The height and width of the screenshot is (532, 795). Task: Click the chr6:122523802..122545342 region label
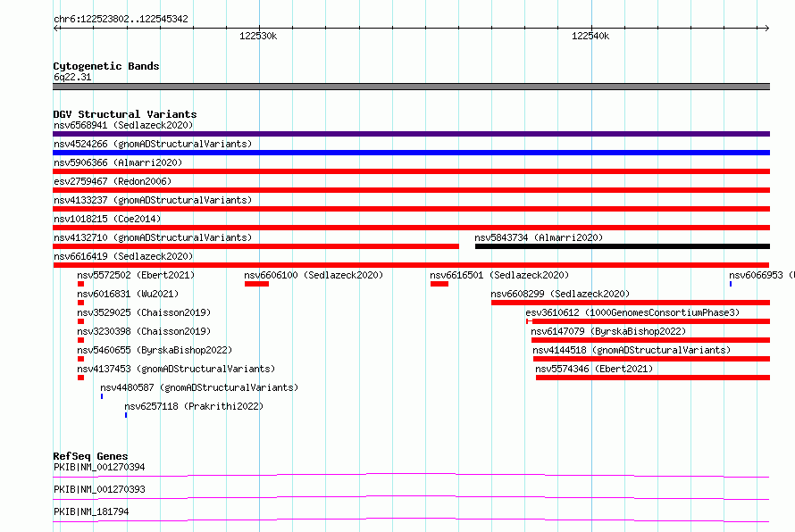point(121,19)
